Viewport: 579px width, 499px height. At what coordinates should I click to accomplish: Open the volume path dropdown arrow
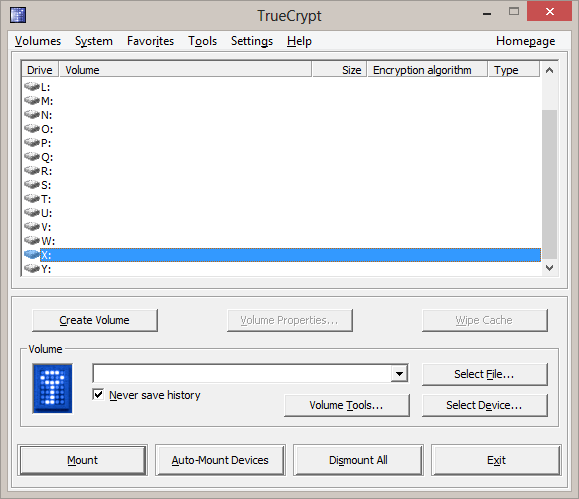399,374
